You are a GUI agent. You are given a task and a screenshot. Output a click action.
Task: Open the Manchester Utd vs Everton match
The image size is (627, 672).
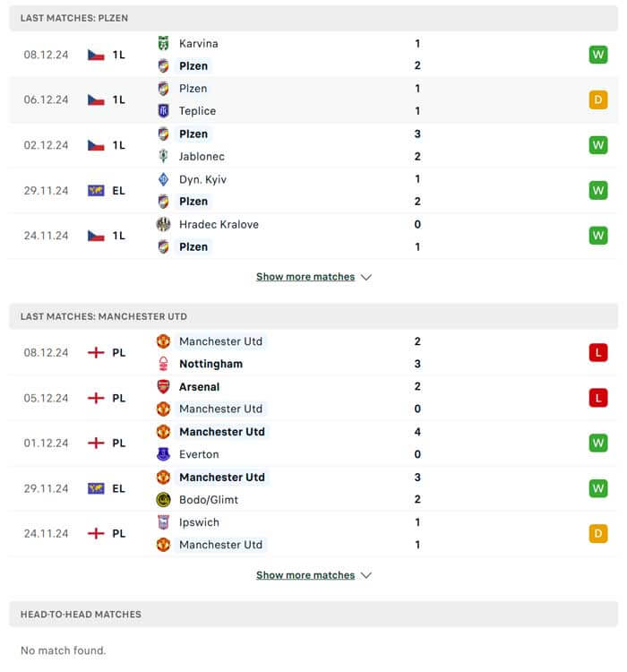(313, 443)
